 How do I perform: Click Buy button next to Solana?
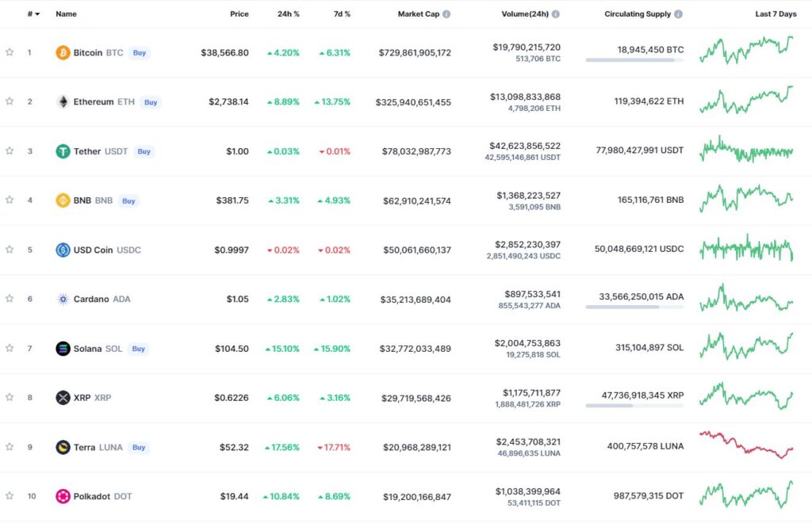pos(138,349)
